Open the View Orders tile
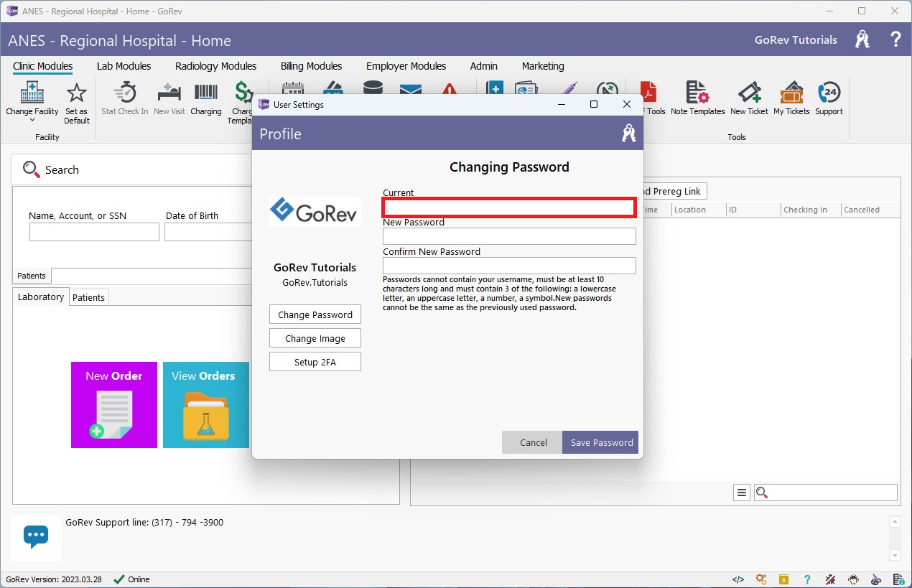Screen dimensions: 912x588 (x=206, y=405)
